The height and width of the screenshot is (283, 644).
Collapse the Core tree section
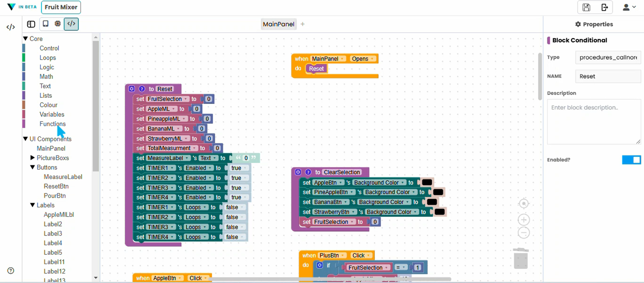pyautogui.click(x=26, y=39)
